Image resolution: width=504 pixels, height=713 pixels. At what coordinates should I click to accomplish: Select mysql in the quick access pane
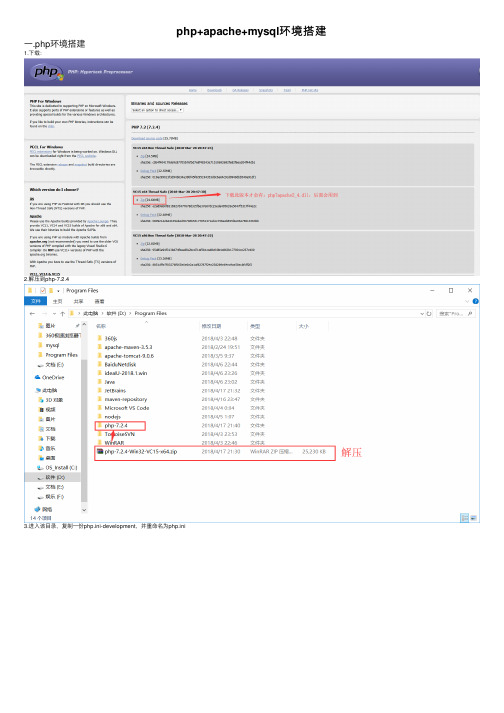[x=52, y=345]
